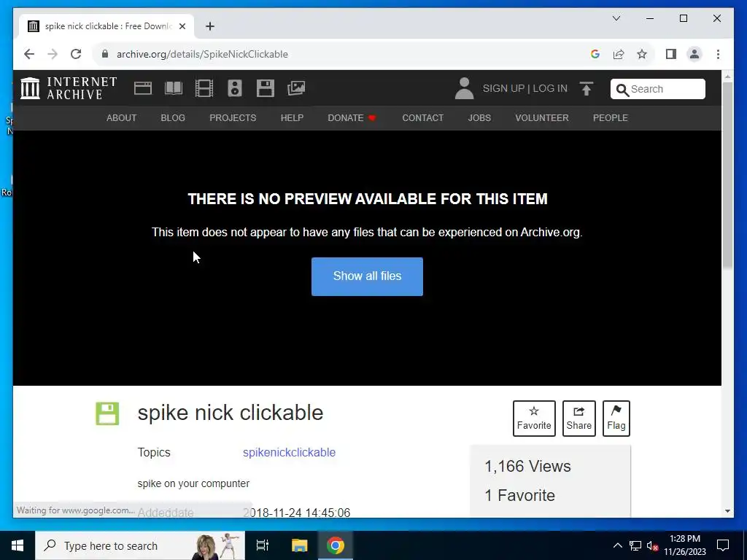Click the Show all files button
The image size is (747, 560).
368,276
